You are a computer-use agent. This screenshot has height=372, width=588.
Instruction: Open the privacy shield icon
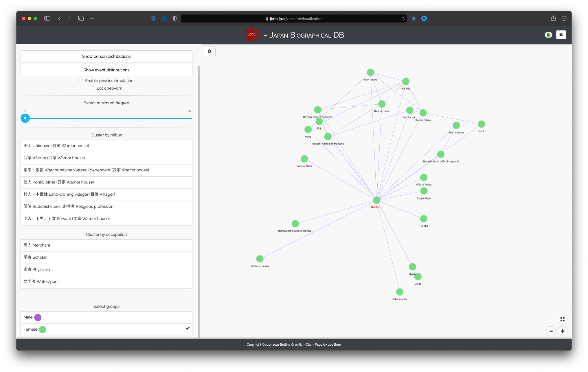(x=174, y=18)
